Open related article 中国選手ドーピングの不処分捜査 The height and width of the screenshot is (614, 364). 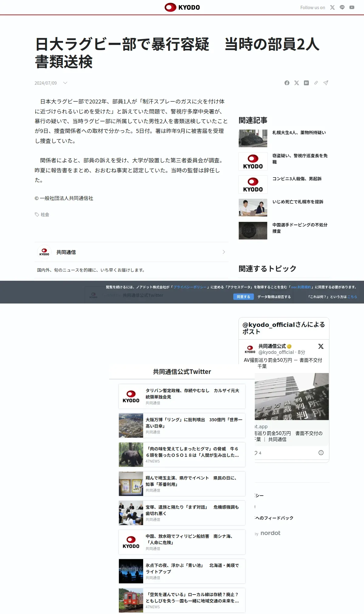coord(300,228)
